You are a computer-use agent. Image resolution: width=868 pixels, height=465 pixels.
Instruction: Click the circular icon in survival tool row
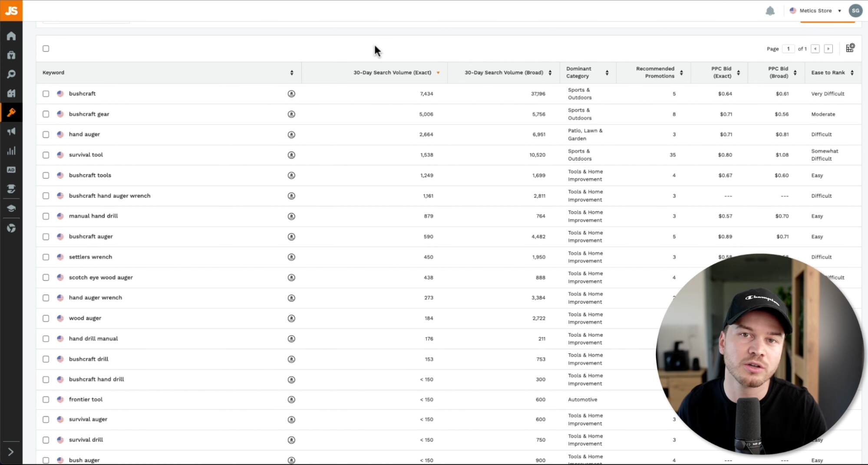click(291, 155)
